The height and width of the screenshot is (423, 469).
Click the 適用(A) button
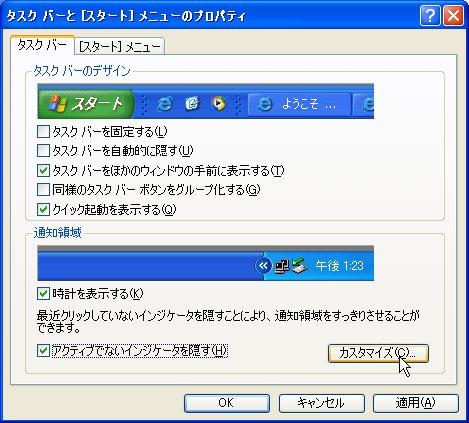pos(415,403)
